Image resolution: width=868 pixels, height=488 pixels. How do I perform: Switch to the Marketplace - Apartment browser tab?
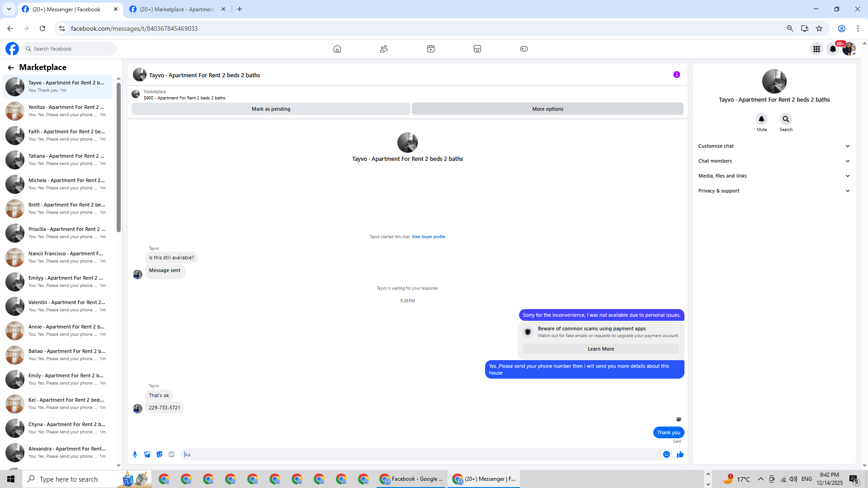[177, 9]
